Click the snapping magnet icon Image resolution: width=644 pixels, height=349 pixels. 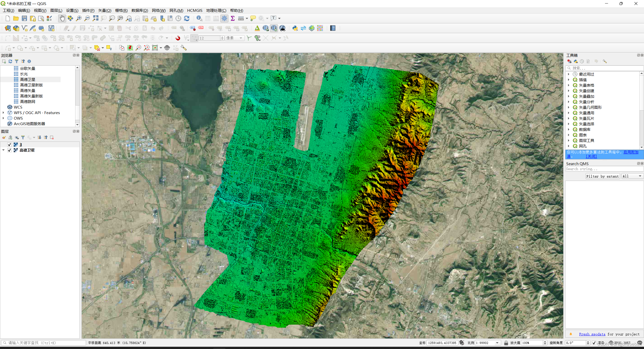(x=178, y=38)
